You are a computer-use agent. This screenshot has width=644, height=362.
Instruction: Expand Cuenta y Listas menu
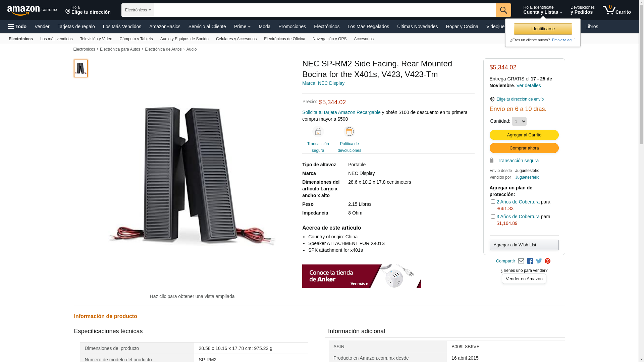click(543, 10)
